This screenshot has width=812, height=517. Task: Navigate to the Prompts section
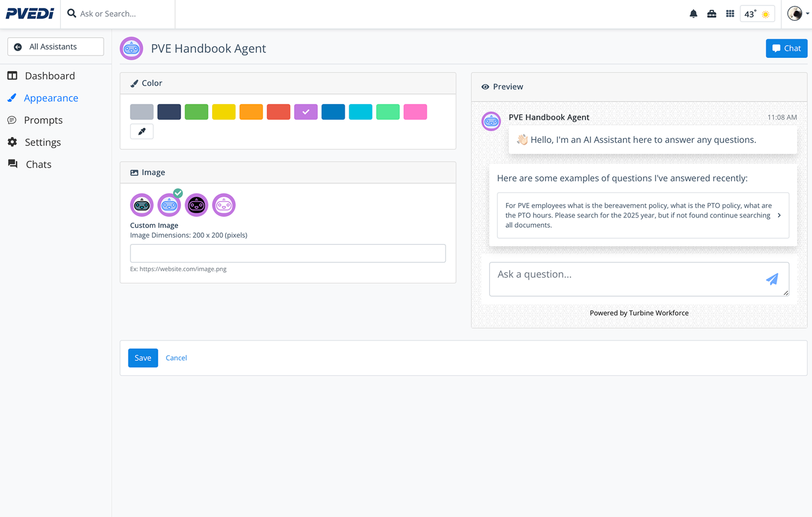click(43, 120)
